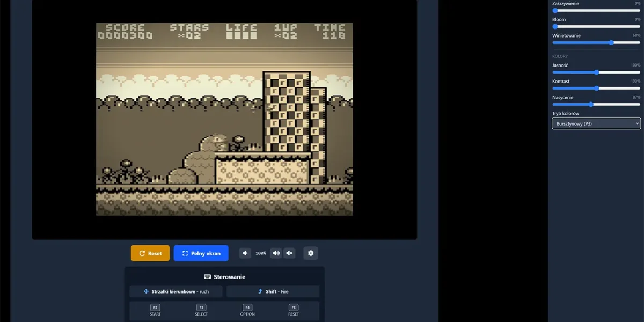The image size is (644, 322).
Task: Click the Zakrzywienie slider track
Action: point(596,10)
